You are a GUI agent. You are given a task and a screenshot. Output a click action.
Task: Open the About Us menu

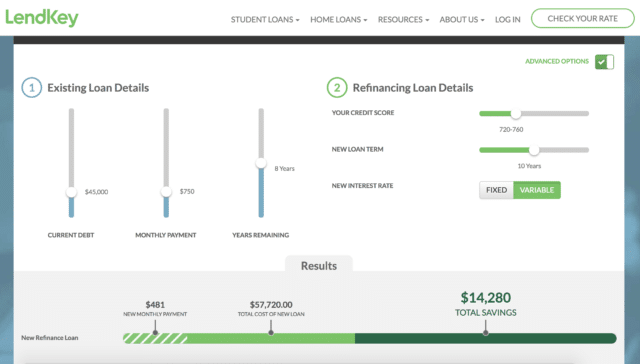(x=462, y=20)
